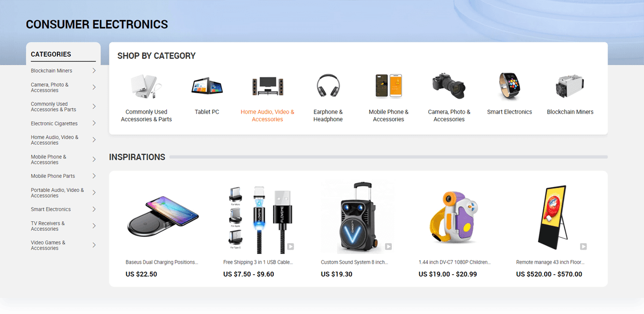This screenshot has width=644, height=314.
Task: Expand the Blockchain Miners sidebar chevron
Action: (x=94, y=71)
